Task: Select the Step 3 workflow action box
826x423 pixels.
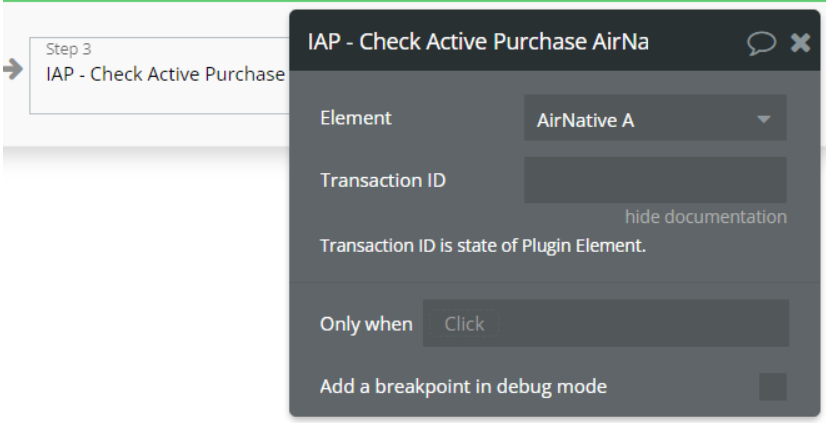Action: click(x=160, y=75)
